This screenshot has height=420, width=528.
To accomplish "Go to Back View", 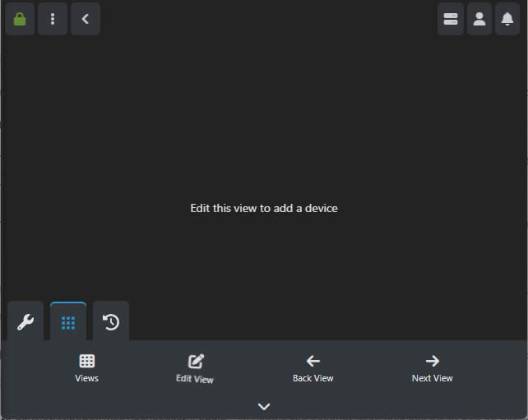I will 313,368.
